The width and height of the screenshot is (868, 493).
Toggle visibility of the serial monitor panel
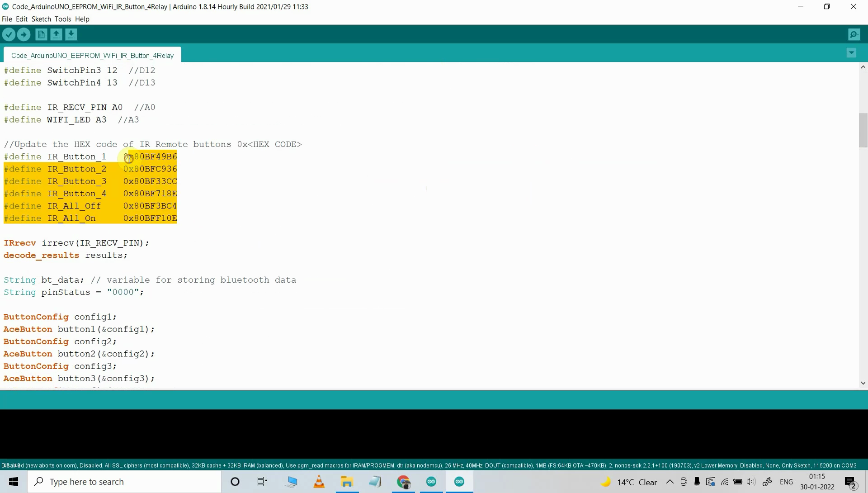(854, 34)
